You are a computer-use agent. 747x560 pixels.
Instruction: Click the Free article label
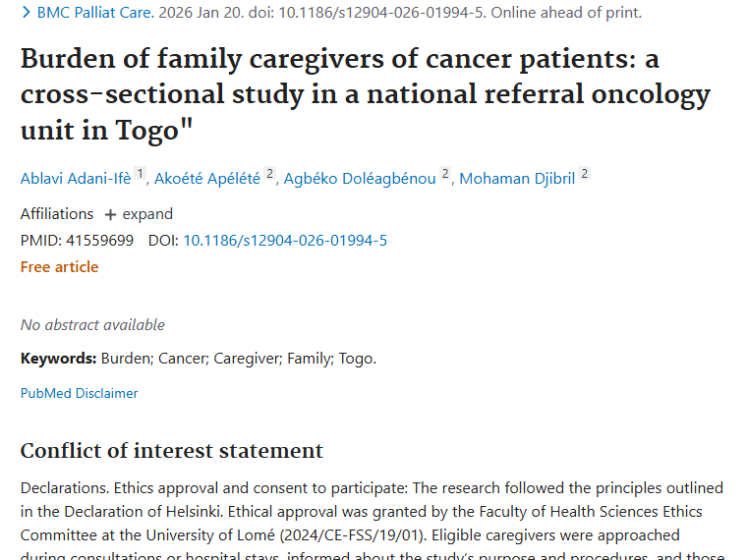point(60,267)
